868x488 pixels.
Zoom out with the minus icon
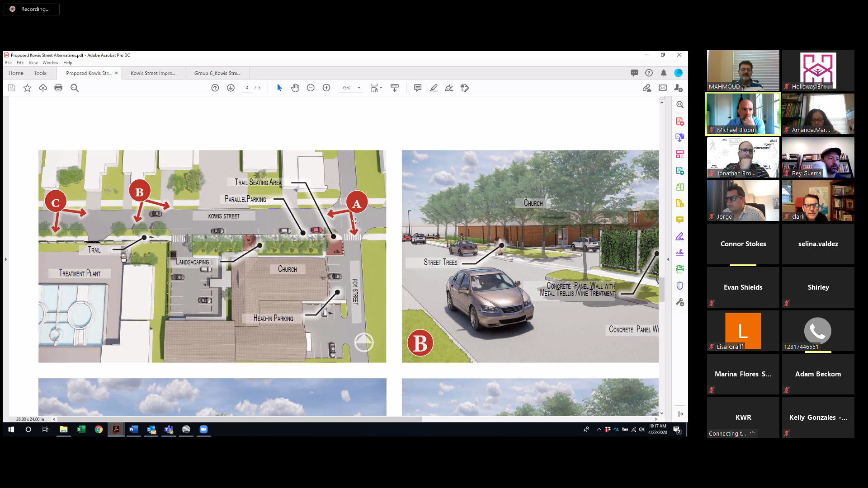[311, 88]
